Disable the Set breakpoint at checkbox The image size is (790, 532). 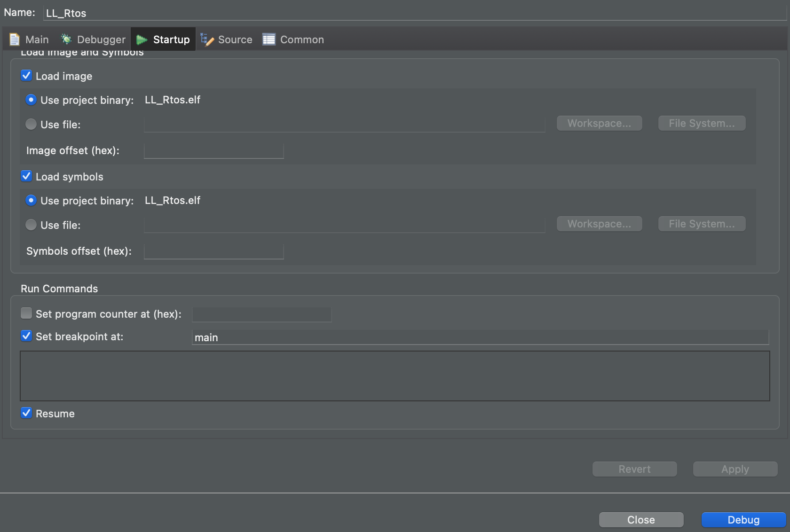[26, 336]
